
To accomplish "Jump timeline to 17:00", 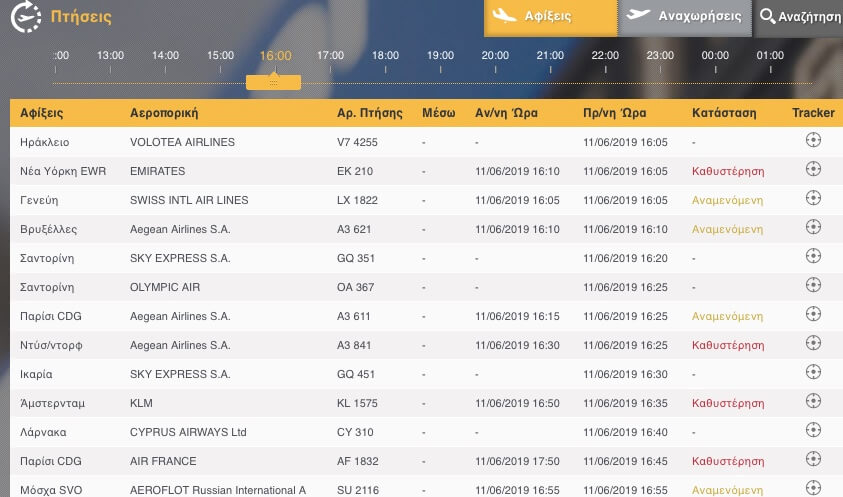I will pos(330,55).
